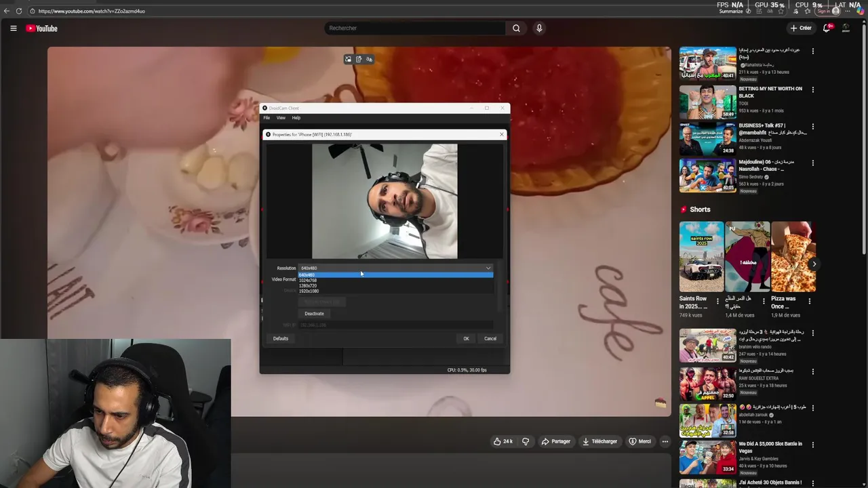Go back with the browser back arrow

[x=7, y=11]
